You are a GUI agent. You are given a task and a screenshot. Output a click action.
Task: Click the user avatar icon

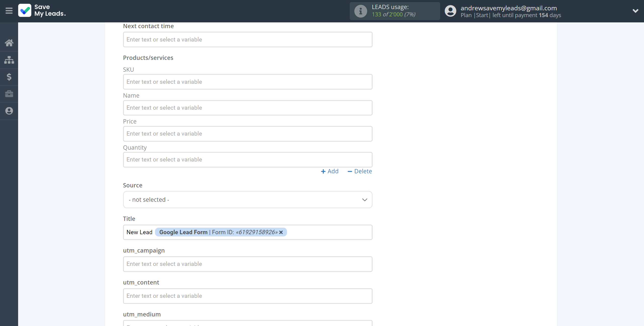[x=450, y=11]
